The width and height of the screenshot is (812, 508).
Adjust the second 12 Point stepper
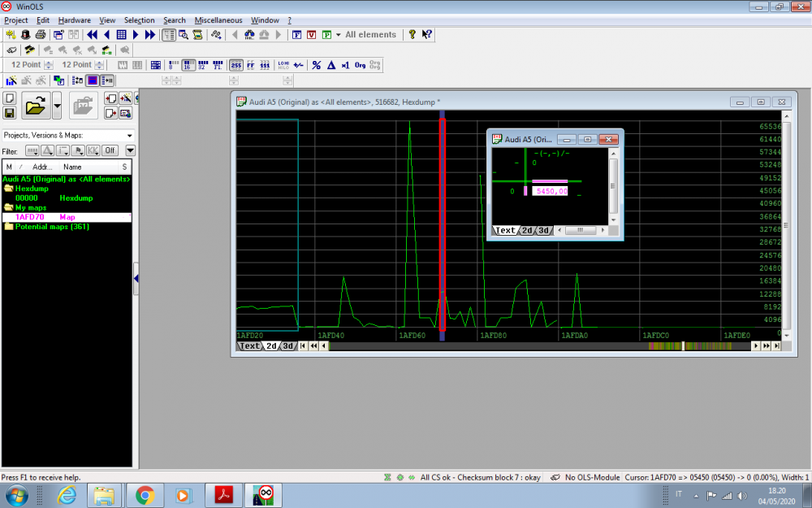(99, 65)
